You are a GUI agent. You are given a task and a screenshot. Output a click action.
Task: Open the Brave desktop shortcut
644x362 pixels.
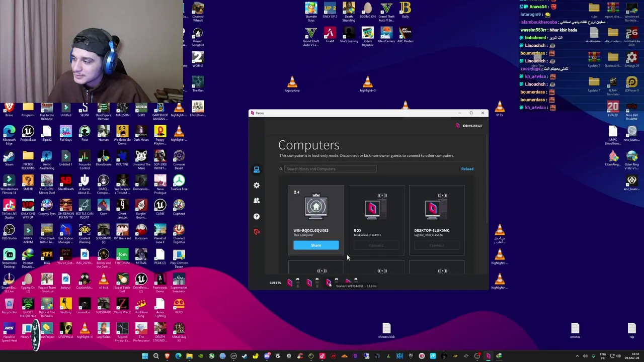pos(9,110)
